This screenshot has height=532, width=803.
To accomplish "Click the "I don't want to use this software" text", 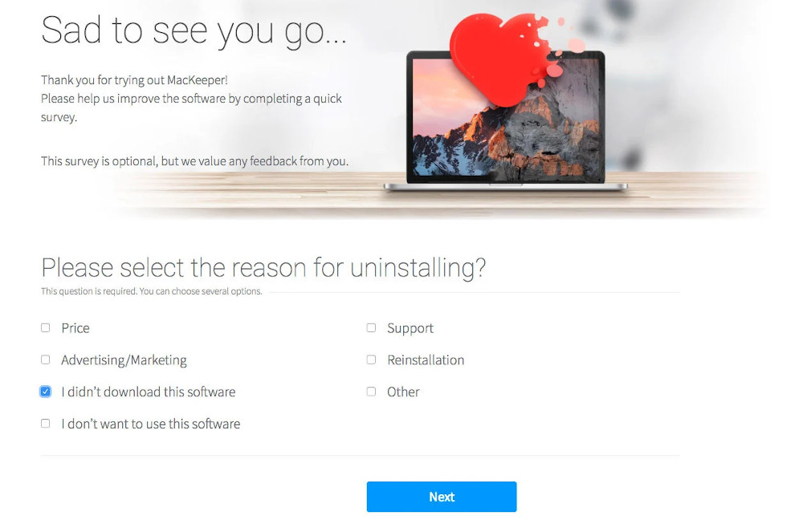I will point(151,424).
